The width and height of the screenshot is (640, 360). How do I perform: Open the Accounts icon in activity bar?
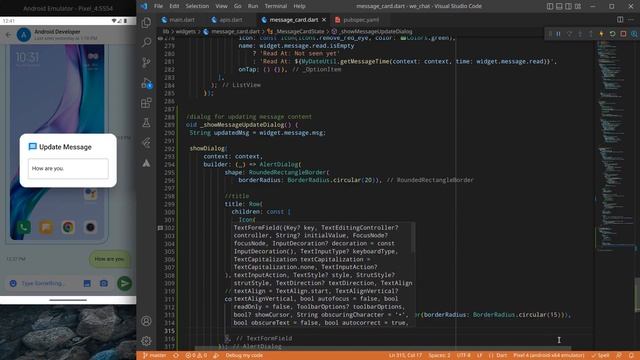(x=146, y=321)
